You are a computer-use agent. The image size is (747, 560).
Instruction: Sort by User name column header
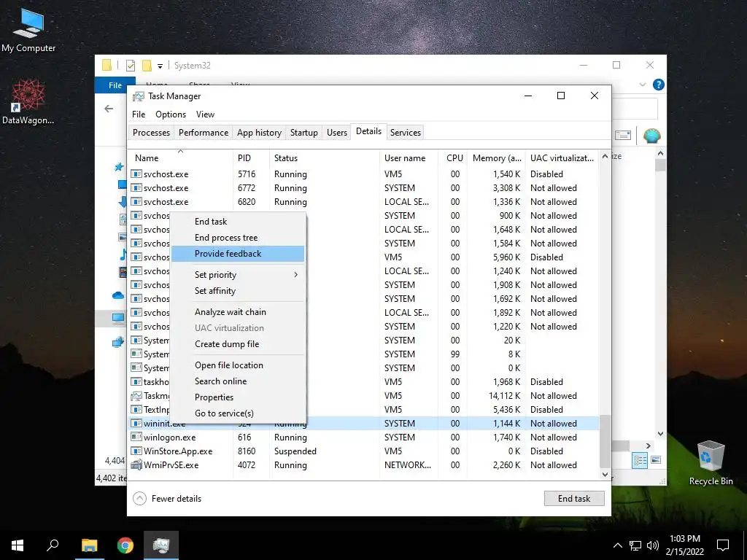click(409, 157)
